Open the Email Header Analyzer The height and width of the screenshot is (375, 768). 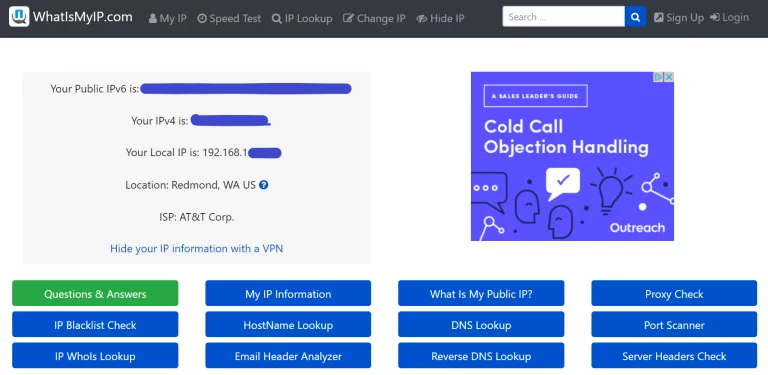tap(288, 356)
